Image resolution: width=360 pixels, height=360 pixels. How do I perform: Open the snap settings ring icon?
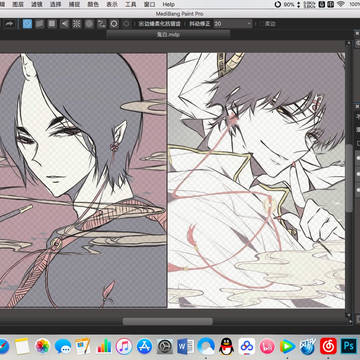point(114,24)
